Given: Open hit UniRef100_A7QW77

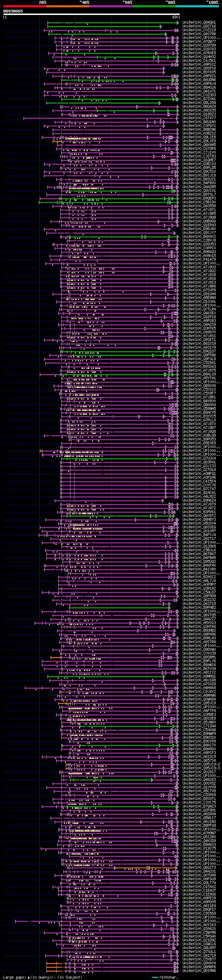Looking at the screenshot, I should 199,41.
